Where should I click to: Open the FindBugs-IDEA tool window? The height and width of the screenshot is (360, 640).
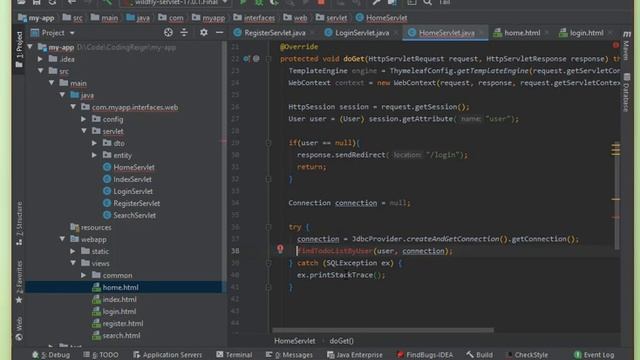(x=424, y=355)
